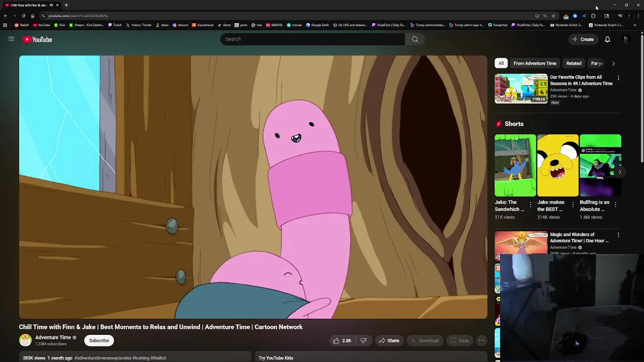644x362 pixels.
Task: Open the discord bookmark
Action: (180, 25)
